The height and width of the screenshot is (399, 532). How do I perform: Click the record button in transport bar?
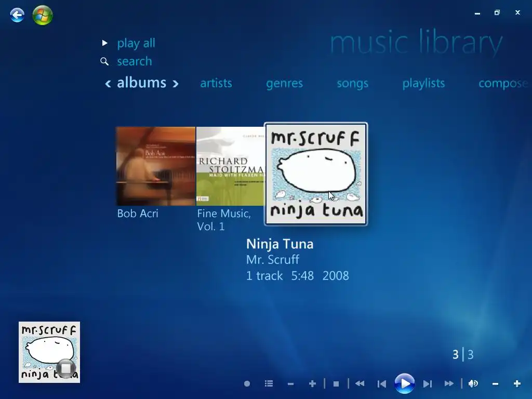click(247, 384)
